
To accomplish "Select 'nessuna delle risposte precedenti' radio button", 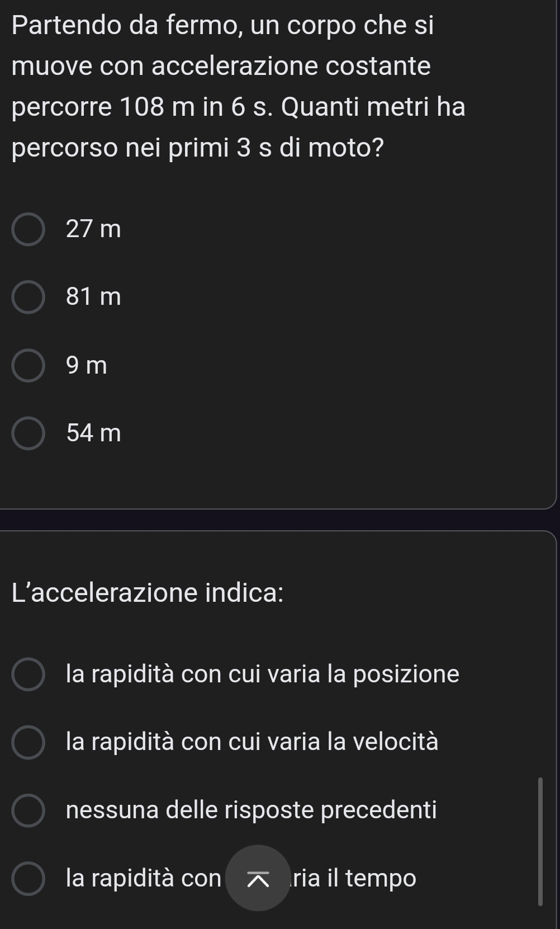I will click(x=28, y=810).
